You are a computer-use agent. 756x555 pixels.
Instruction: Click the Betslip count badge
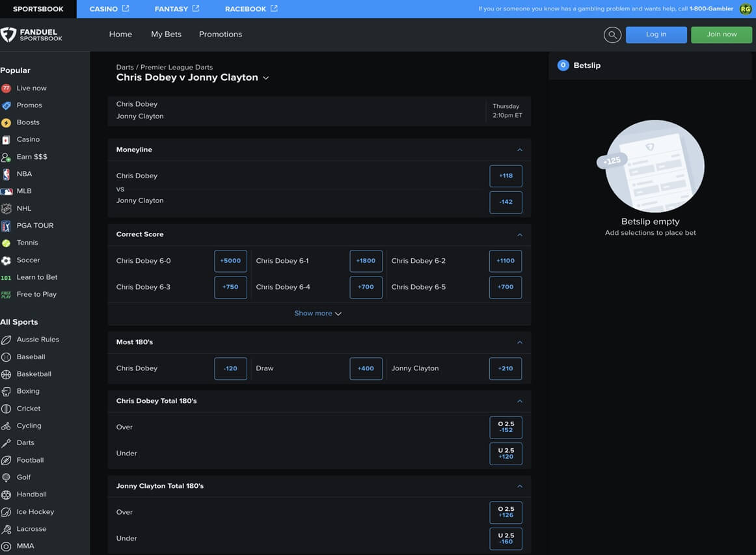pyautogui.click(x=563, y=65)
